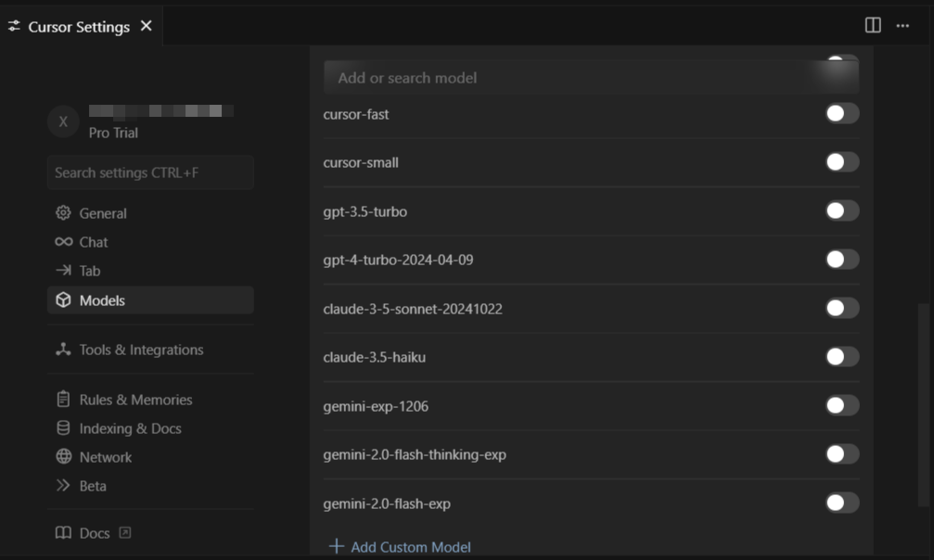Image resolution: width=934 pixels, height=560 pixels.
Task: Click the user avatar with X
Action: pyautogui.click(x=63, y=121)
